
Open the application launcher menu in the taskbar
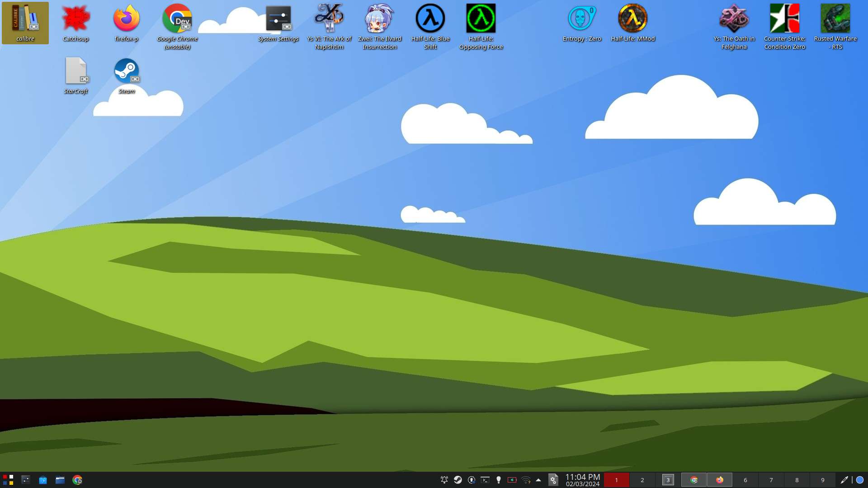pyautogui.click(x=8, y=480)
